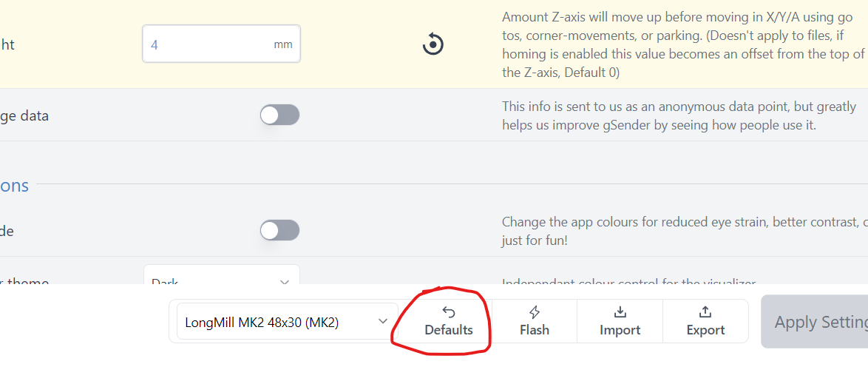Click the Defaults button label
Viewport: 868px width, 367px height.
pyautogui.click(x=449, y=330)
